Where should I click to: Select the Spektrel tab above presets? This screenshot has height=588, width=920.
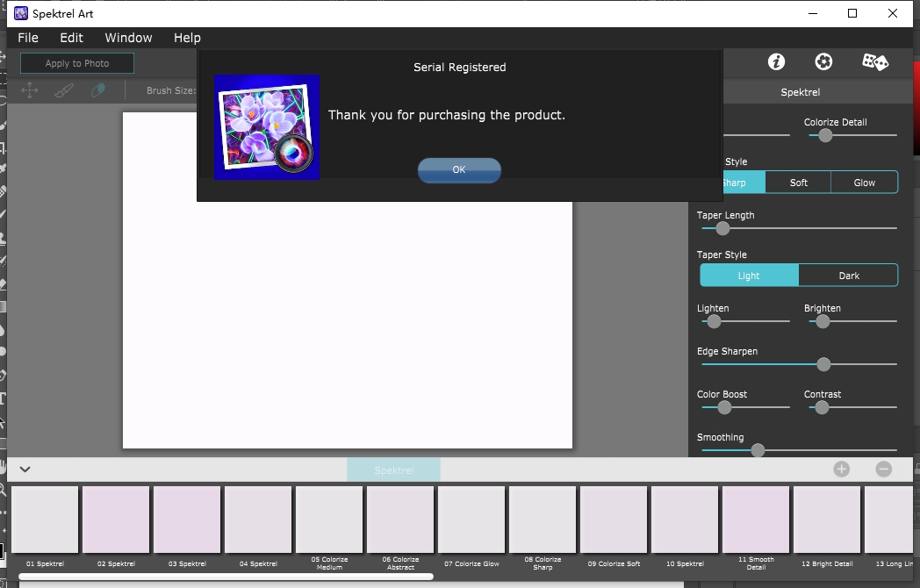(393, 470)
